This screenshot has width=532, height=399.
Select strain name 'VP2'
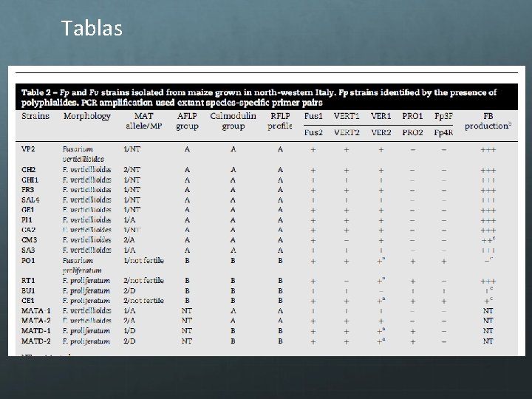click(28, 149)
